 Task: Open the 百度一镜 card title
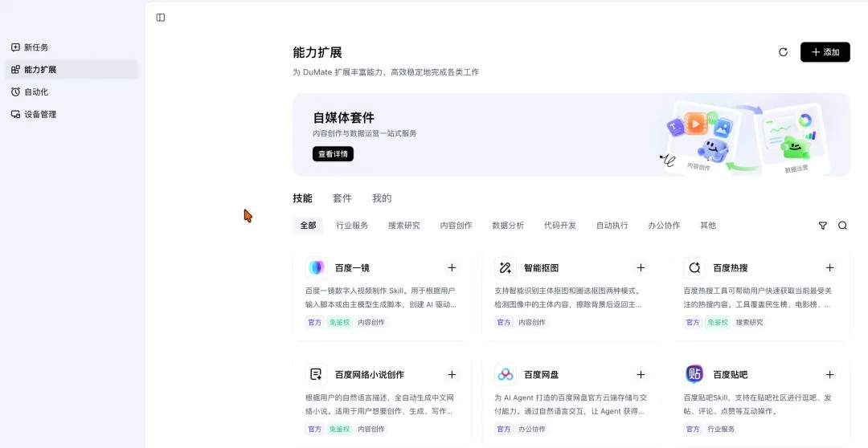(352, 267)
